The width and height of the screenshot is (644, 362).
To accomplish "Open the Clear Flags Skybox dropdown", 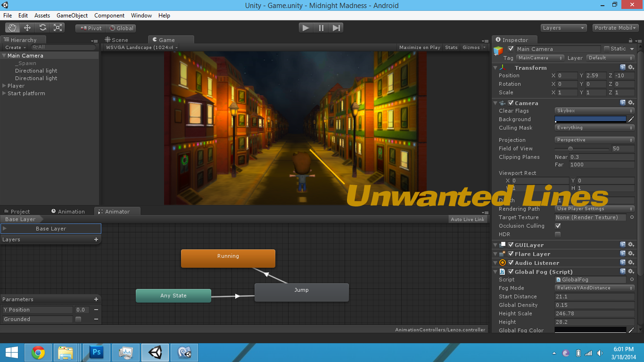I will tap(594, 111).
